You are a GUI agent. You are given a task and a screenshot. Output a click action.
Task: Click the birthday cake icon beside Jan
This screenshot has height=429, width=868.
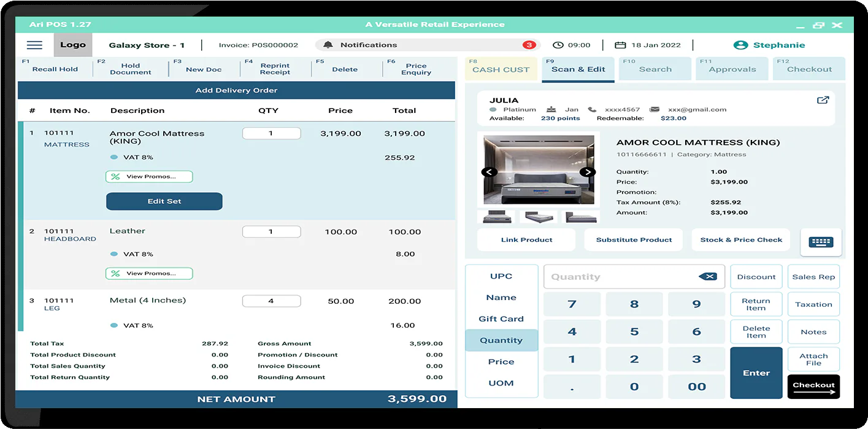551,109
